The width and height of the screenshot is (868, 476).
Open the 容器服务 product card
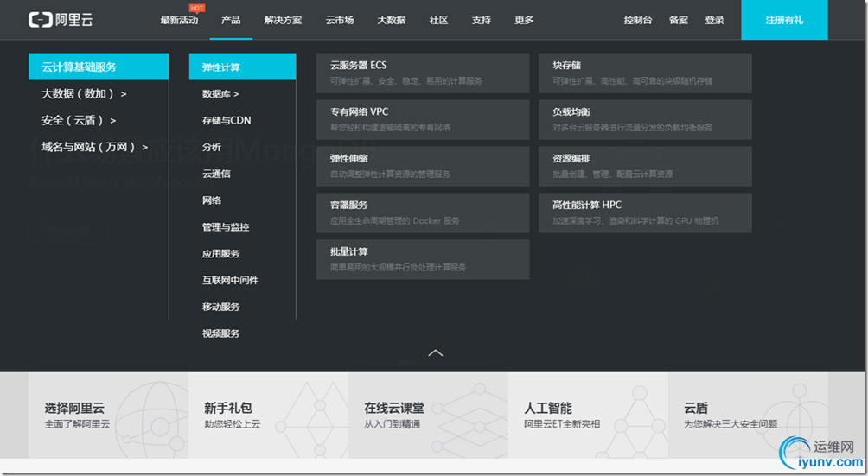(423, 213)
